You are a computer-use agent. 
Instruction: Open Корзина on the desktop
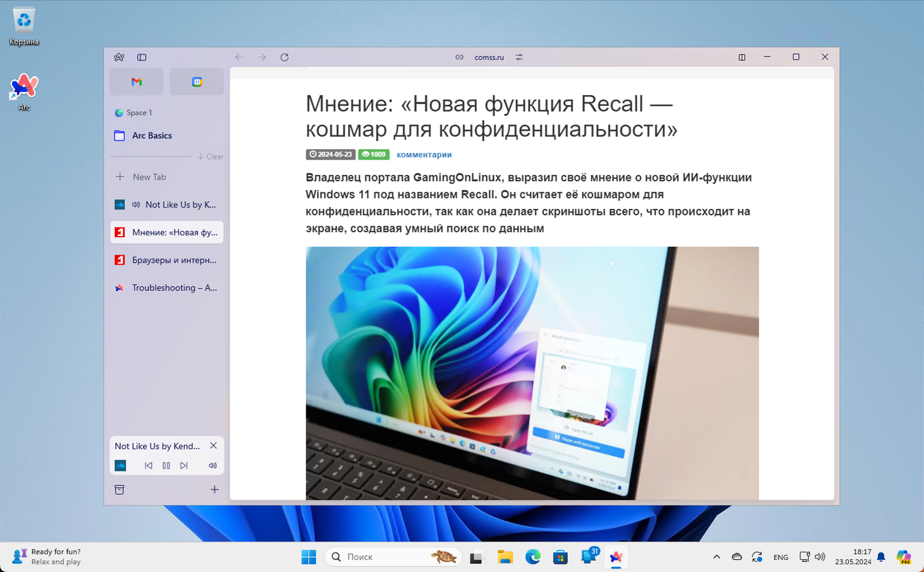[x=24, y=27]
